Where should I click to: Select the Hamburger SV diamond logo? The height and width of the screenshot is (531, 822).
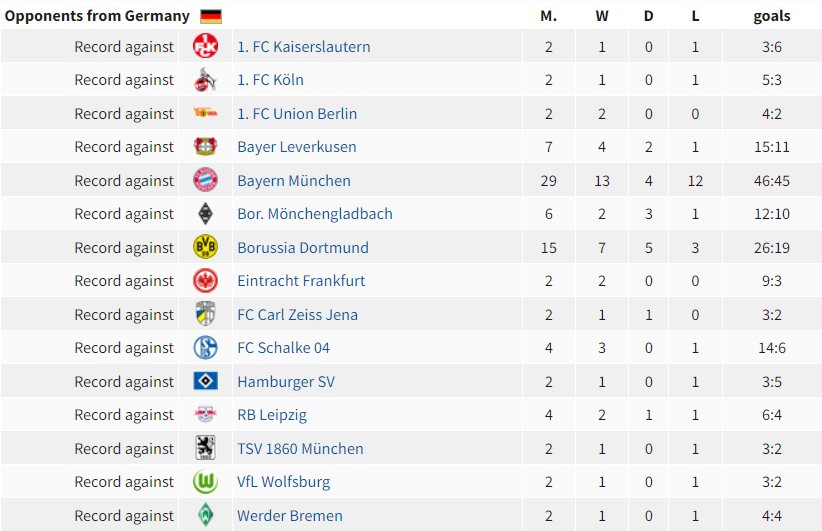pos(206,381)
